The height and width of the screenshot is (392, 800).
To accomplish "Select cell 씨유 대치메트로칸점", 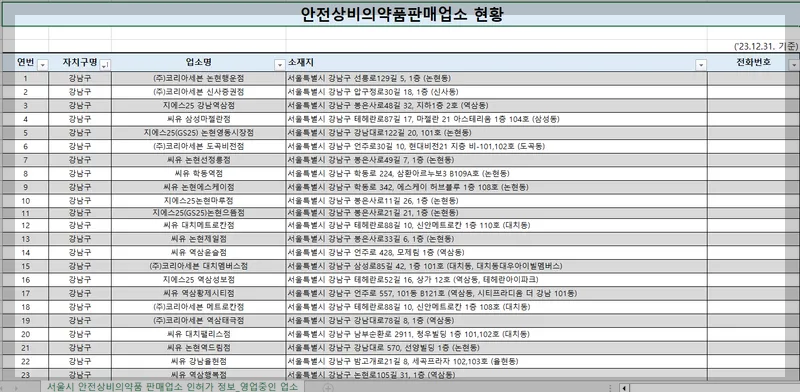I will tap(198, 225).
